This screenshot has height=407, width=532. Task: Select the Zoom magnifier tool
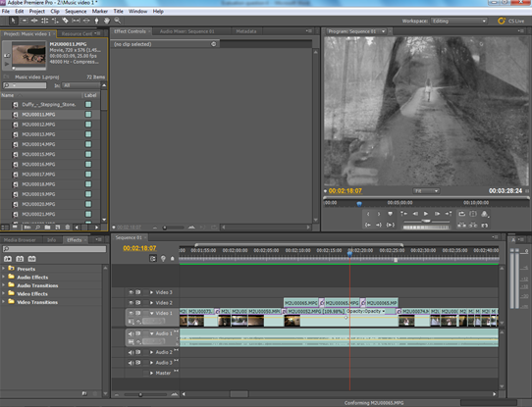pos(118,21)
